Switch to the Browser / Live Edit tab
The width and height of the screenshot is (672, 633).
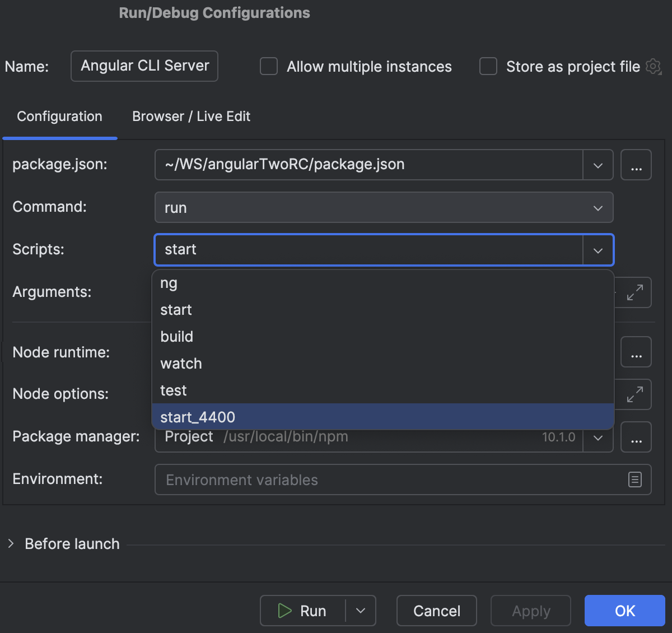191,117
